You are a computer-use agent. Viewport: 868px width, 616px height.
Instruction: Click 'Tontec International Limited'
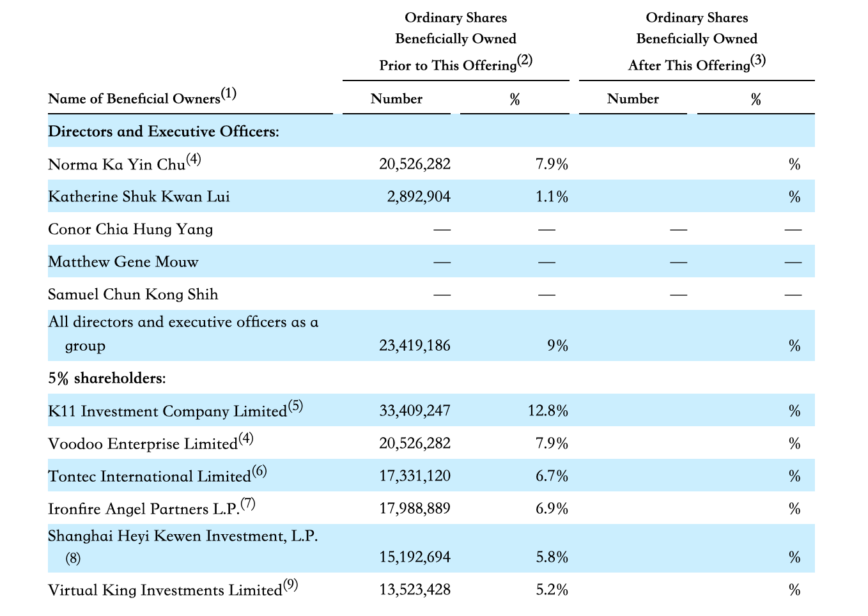coord(150,476)
